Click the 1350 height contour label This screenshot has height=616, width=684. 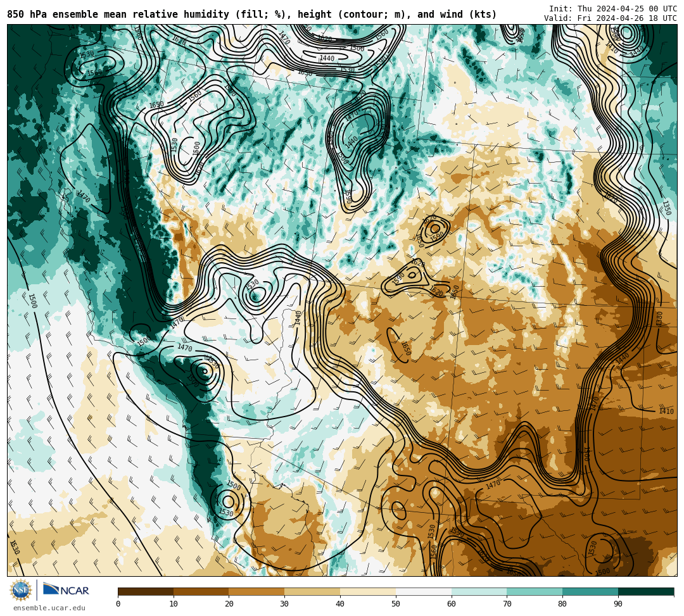[x=666, y=207]
